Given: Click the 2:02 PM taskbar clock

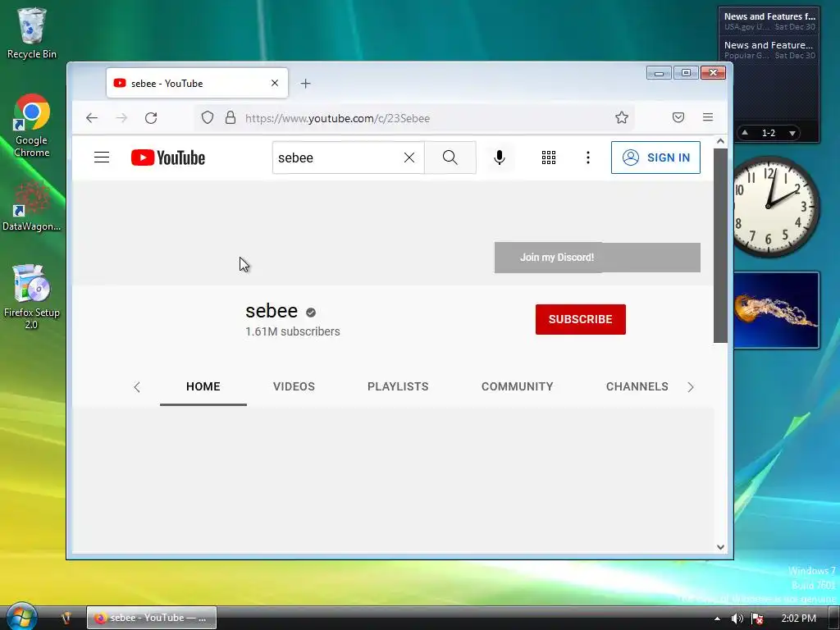Looking at the screenshot, I should pyautogui.click(x=799, y=619).
